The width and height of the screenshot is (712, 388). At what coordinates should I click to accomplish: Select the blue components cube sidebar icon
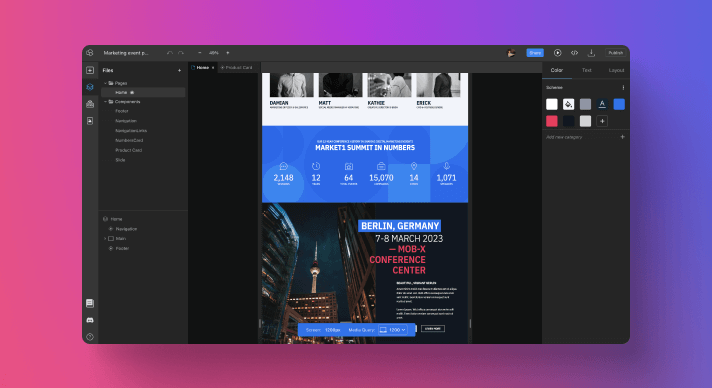90,87
